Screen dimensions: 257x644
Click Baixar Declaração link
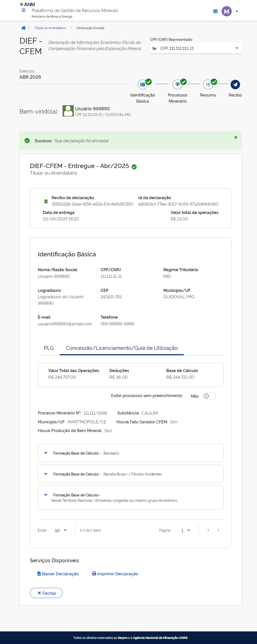pyautogui.click(x=58, y=574)
